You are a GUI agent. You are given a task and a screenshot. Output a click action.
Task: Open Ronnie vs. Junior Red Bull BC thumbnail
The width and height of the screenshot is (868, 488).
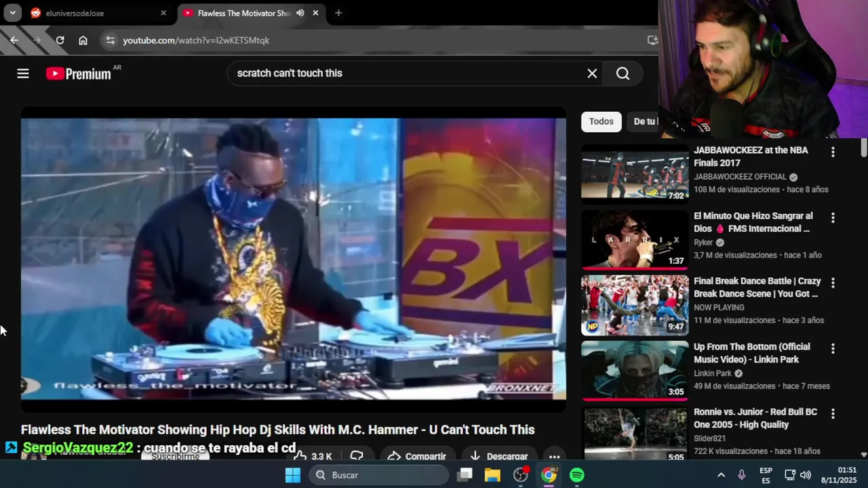[635, 434]
